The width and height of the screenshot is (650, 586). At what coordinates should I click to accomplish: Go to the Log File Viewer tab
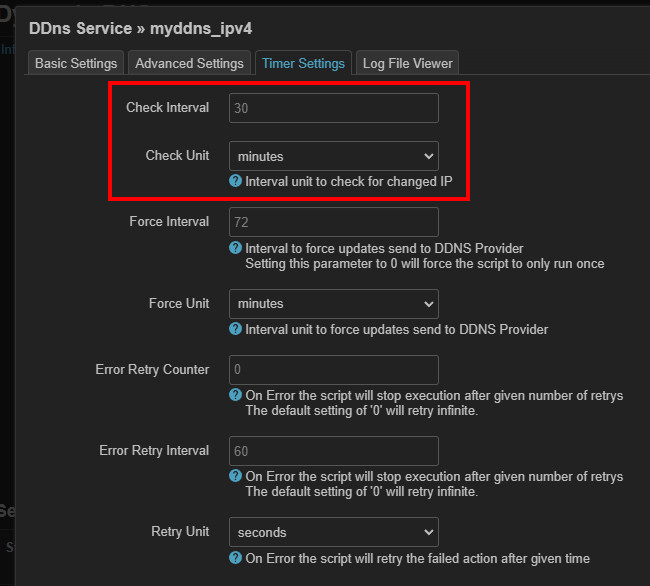(407, 63)
